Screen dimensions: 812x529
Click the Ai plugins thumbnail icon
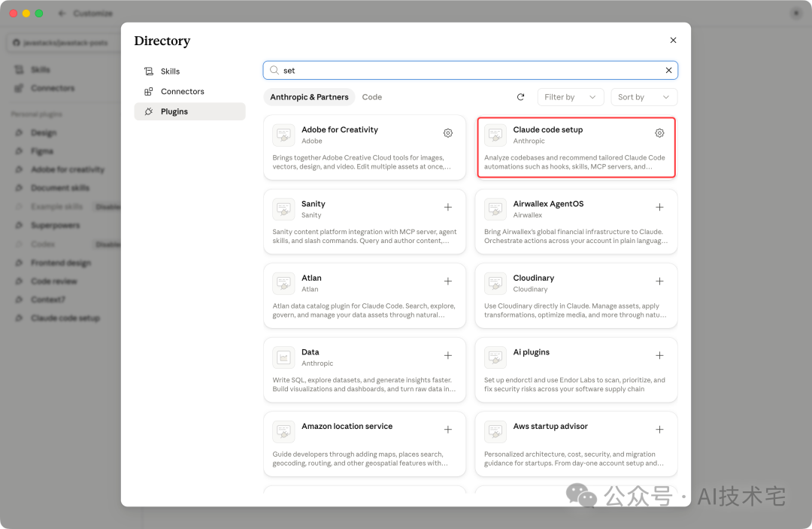[495, 357]
